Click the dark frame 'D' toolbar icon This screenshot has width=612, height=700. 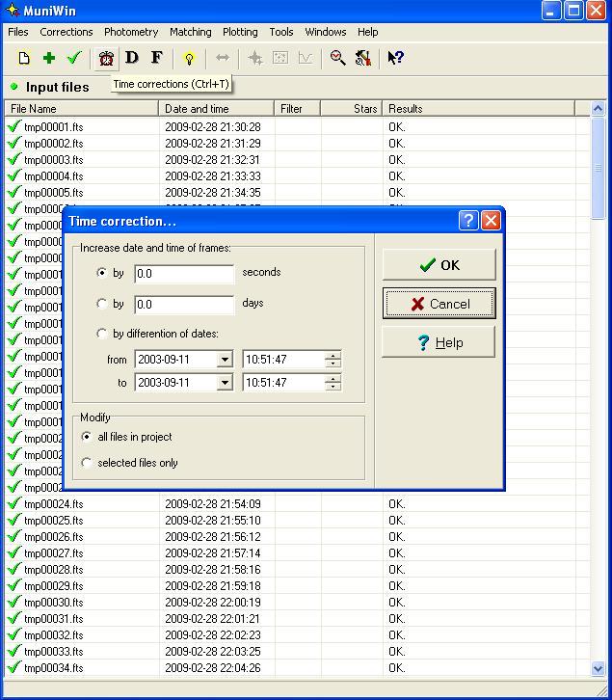coord(132,59)
